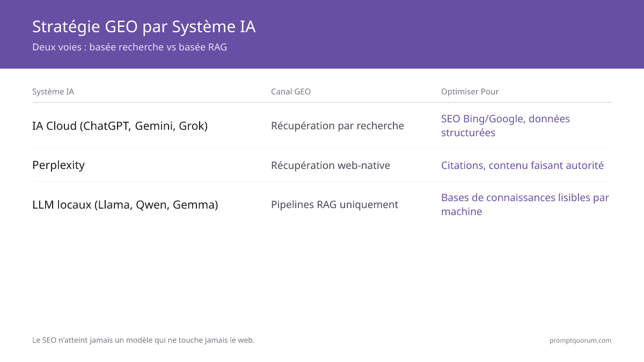Click 'SEO Bing/Google, données structurées' cell
Image resolution: width=644 pixels, height=362 pixels.
coord(506,125)
